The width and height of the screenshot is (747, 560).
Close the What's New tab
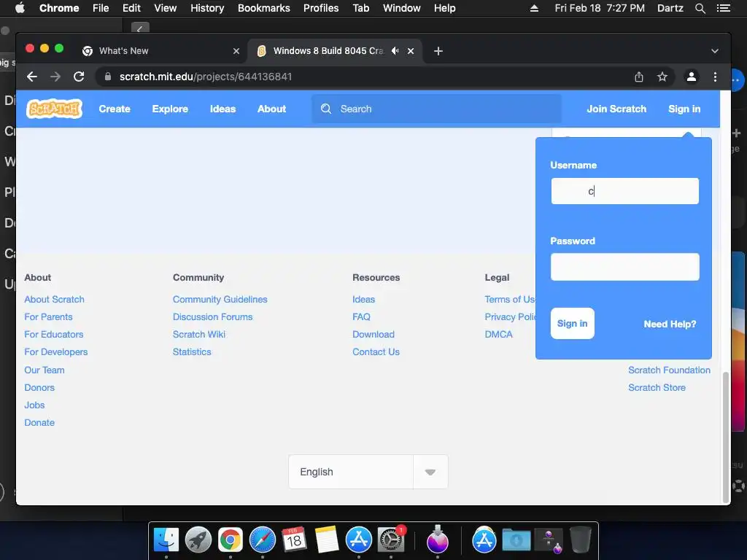point(236,51)
